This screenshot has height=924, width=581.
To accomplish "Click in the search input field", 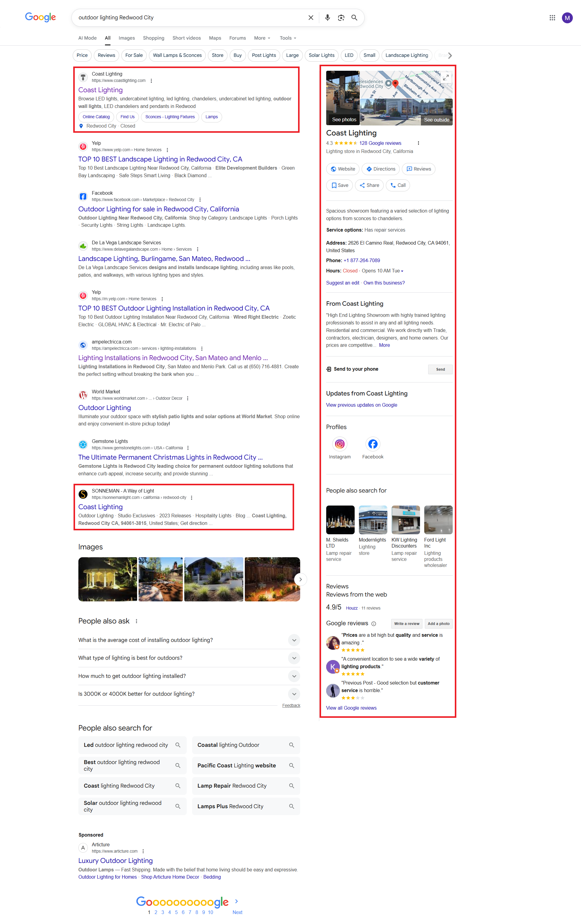I will pyautogui.click(x=190, y=18).
